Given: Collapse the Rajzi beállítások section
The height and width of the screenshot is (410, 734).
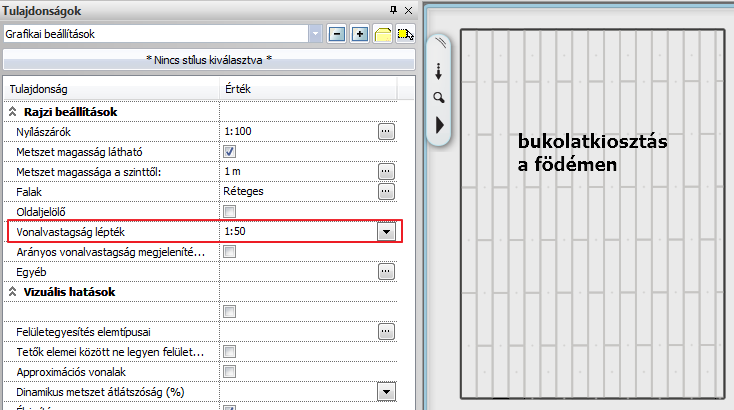Looking at the screenshot, I should point(13,112).
